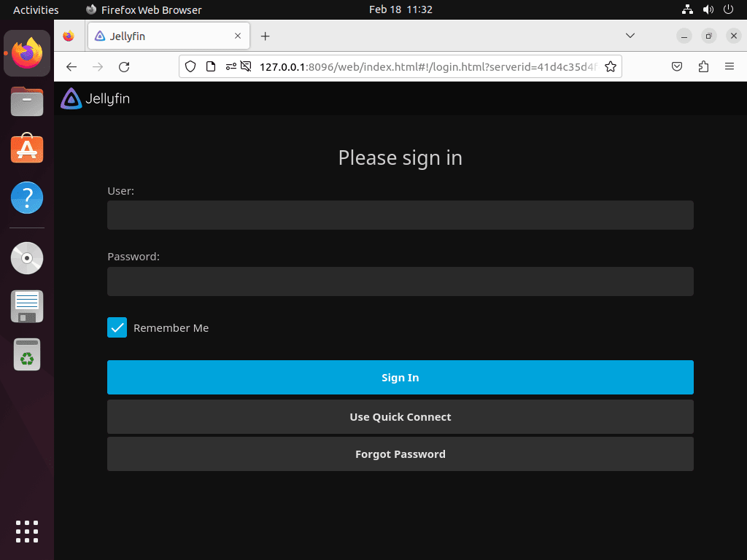The width and height of the screenshot is (747, 560).
Task: Click Activities in the top bar
Action: (35, 9)
